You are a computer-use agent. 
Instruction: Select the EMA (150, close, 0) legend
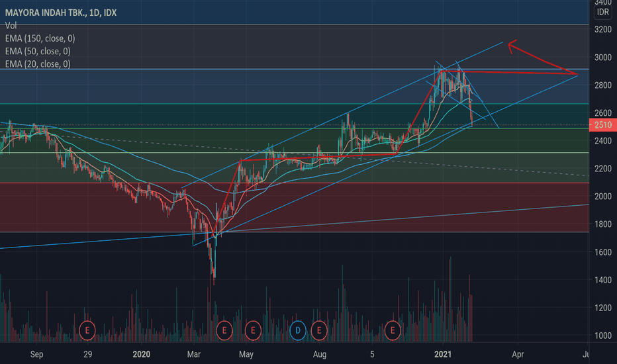click(40, 38)
